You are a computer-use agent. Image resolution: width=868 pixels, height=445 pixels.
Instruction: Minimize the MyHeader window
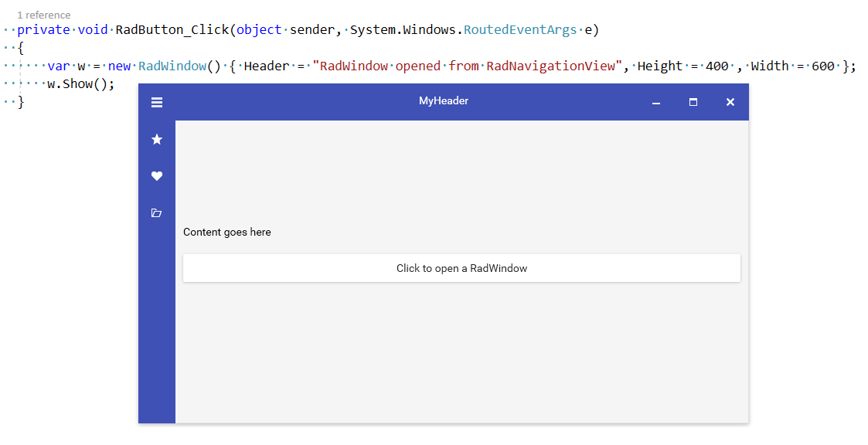(656, 102)
